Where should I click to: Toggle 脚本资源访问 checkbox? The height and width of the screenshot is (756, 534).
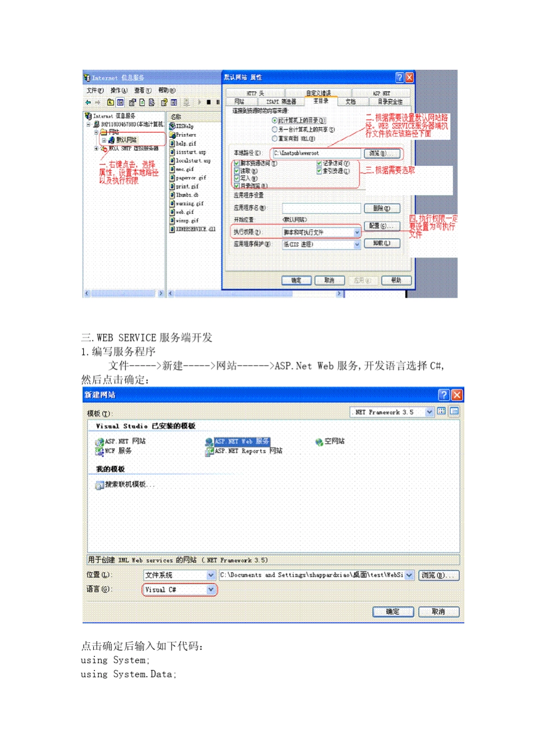pos(237,163)
